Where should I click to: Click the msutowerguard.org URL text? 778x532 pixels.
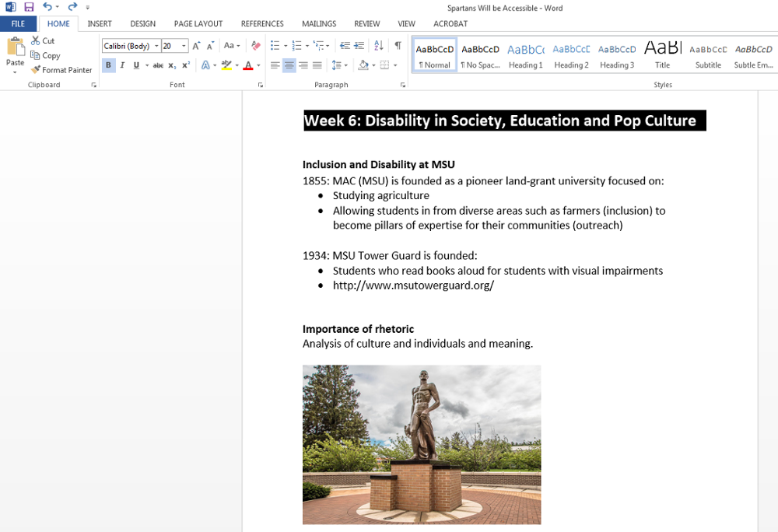tap(413, 285)
